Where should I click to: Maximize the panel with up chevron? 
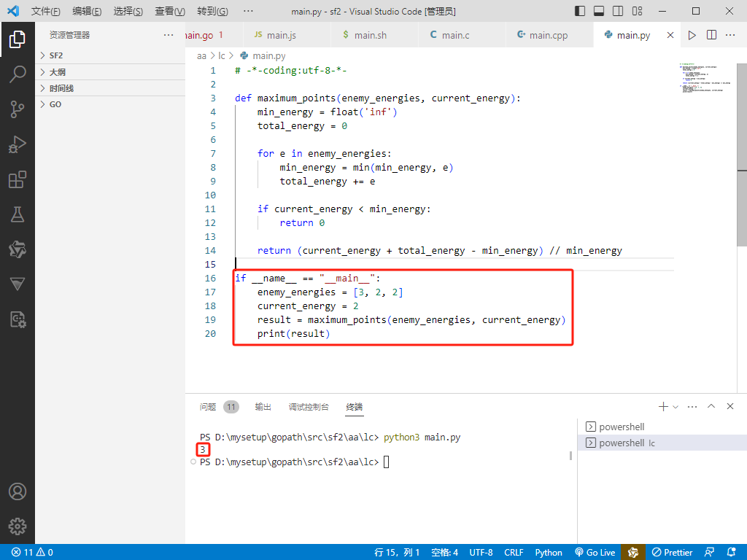[711, 406]
